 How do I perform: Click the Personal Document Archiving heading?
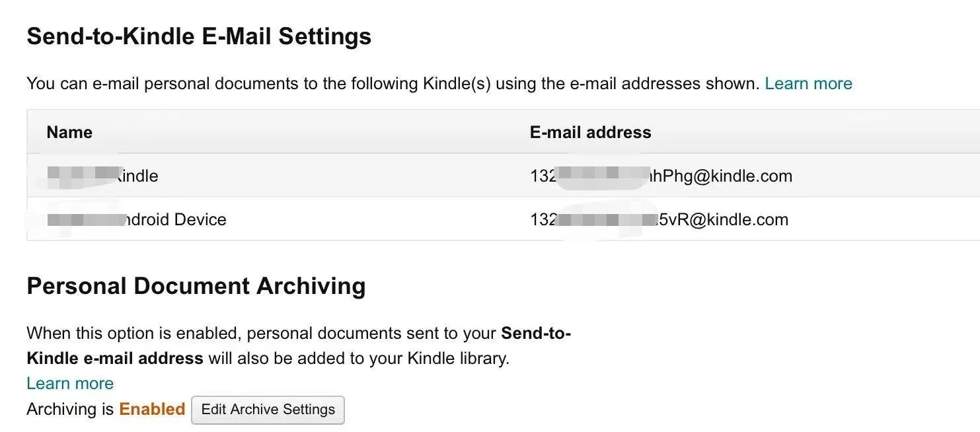click(x=196, y=286)
